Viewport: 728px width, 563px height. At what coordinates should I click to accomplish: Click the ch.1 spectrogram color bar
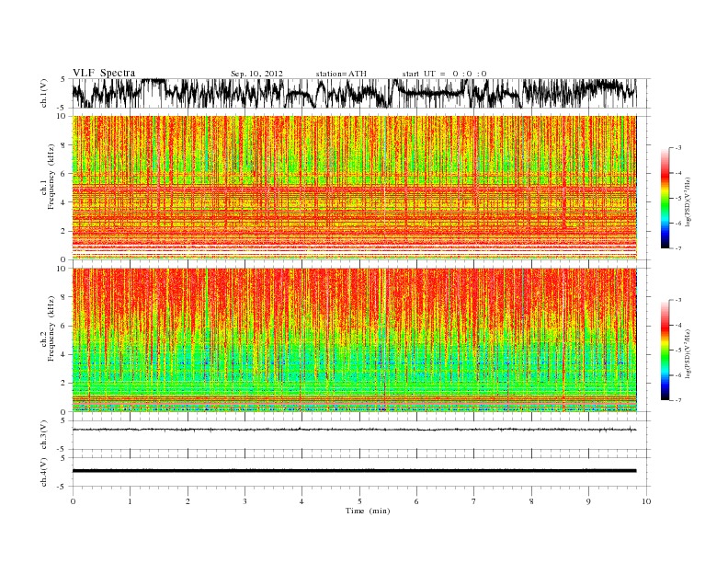[x=665, y=199]
